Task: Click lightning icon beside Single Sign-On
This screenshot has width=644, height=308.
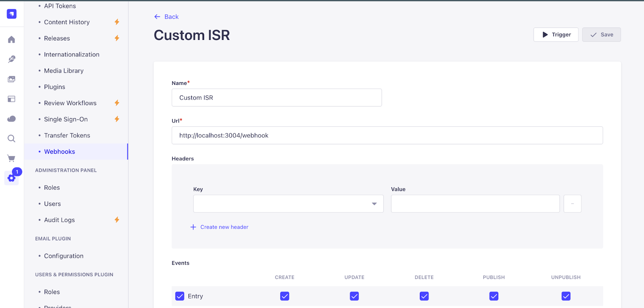Action: [117, 119]
